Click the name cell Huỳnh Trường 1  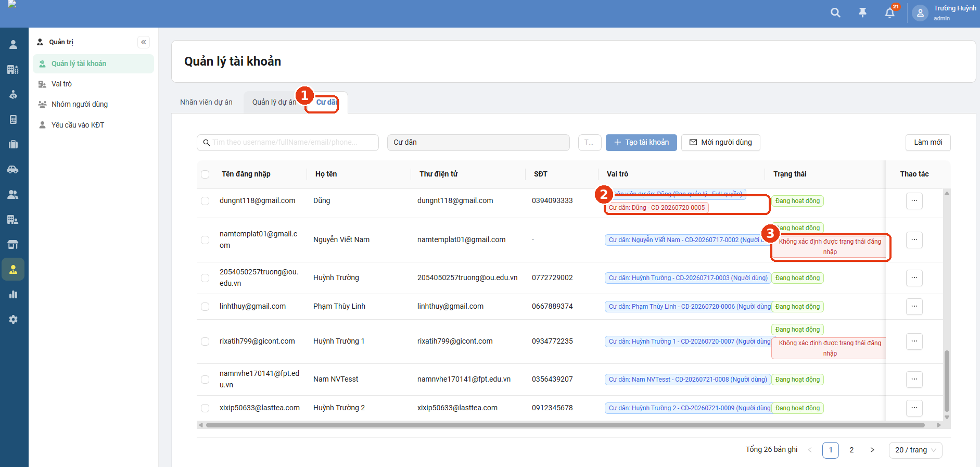(339, 342)
